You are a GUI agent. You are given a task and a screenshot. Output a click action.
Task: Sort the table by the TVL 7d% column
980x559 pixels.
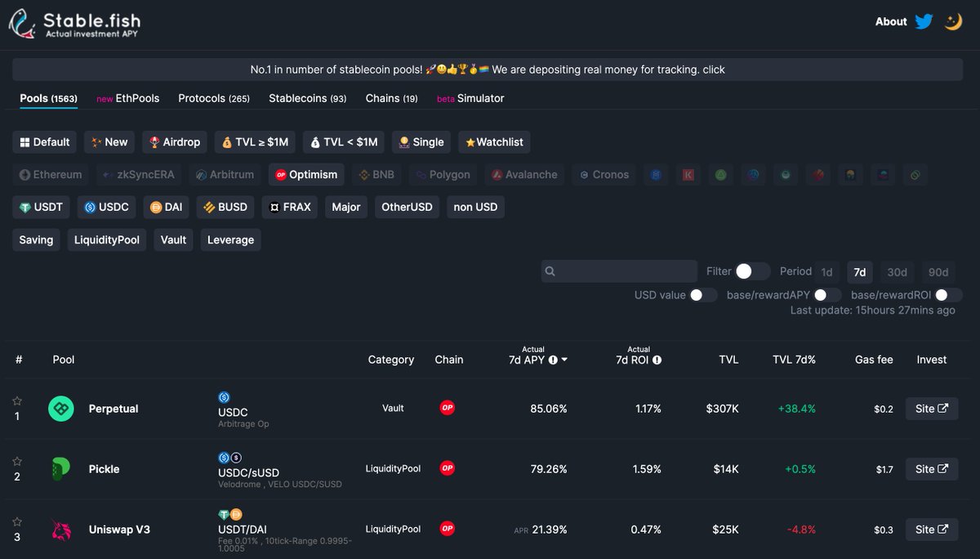[x=794, y=360]
